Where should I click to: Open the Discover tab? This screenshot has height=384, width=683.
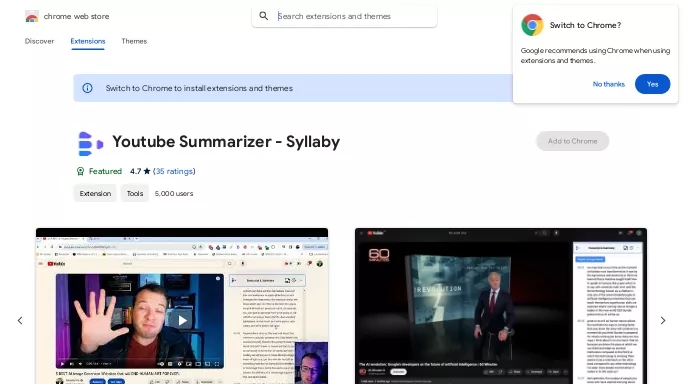39,41
